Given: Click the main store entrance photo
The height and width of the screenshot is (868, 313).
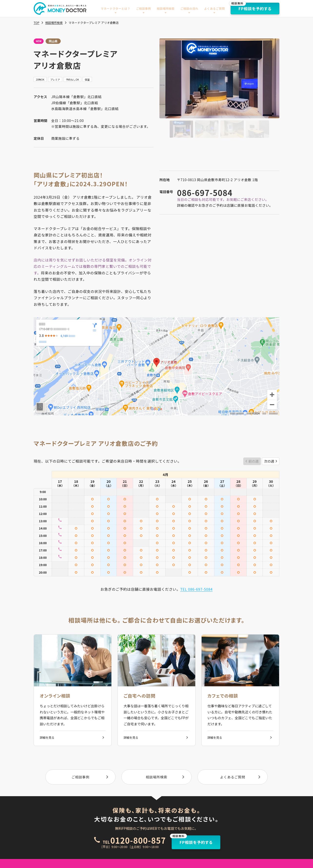Looking at the screenshot, I should [219, 78].
